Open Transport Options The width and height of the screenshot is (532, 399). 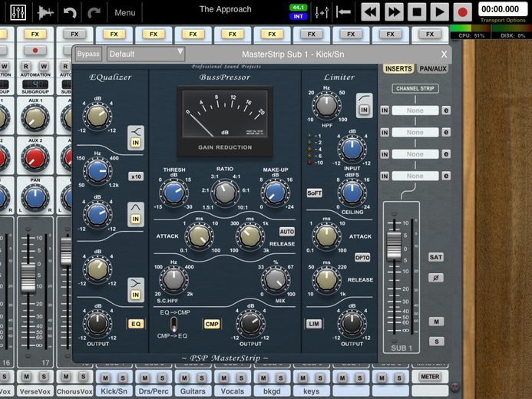point(503,21)
